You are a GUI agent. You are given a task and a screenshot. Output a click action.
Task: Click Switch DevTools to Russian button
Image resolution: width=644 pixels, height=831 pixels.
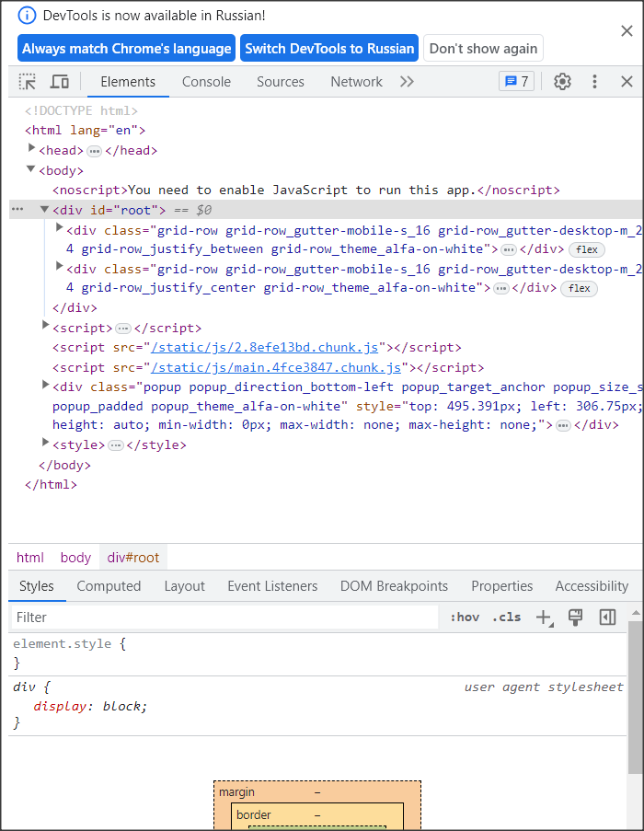pos(329,48)
